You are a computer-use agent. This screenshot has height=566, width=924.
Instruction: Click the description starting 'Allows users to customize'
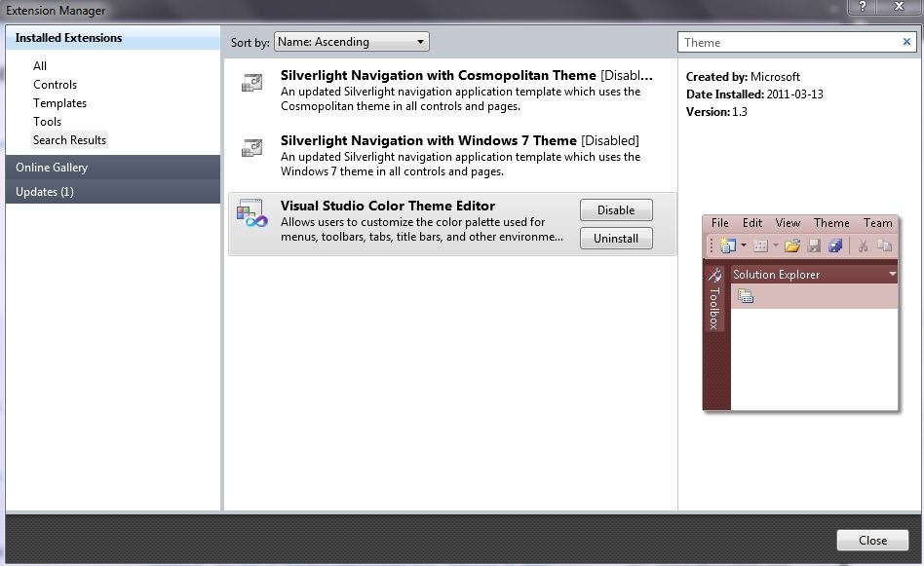(x=421, y=229)
